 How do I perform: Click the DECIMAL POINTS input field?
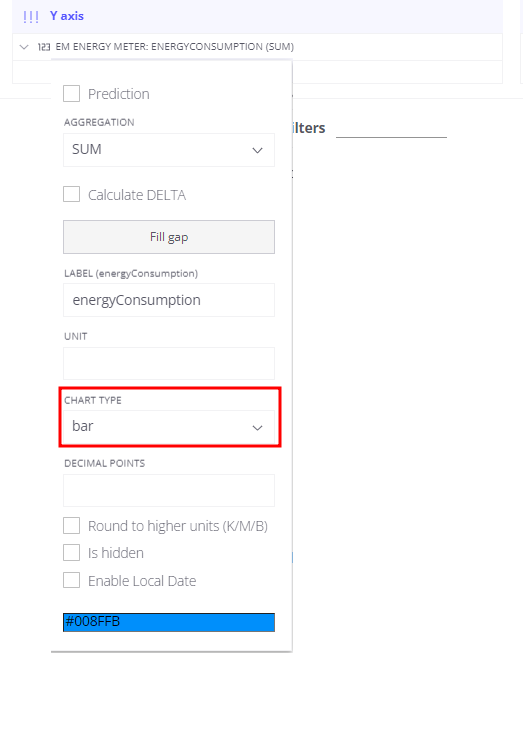click(169, 490)
